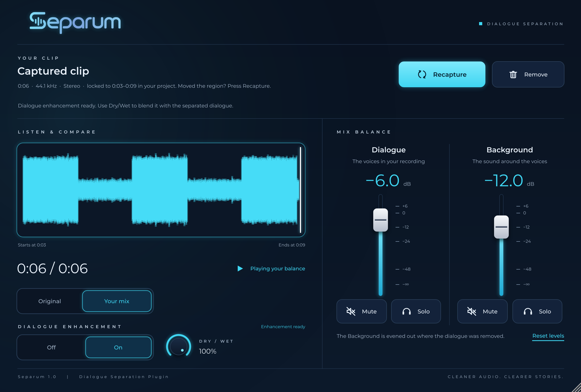Turn Dialogue Enhancement Off

tap(51, 347)
